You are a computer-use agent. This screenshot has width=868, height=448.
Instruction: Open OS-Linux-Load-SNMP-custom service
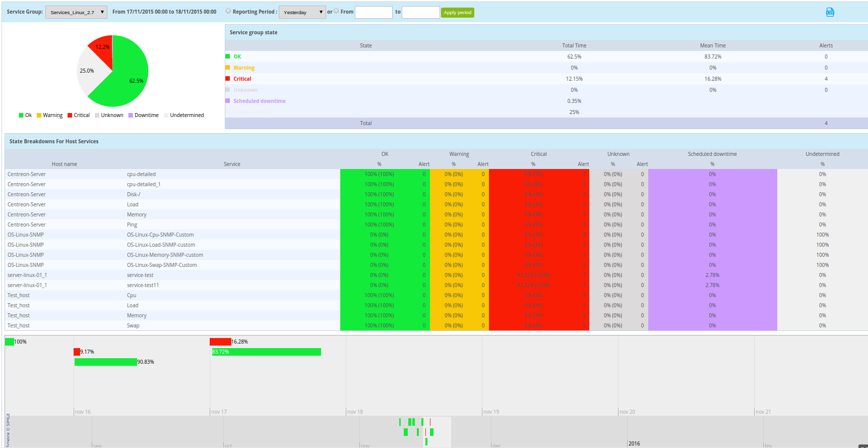[161, 245]
